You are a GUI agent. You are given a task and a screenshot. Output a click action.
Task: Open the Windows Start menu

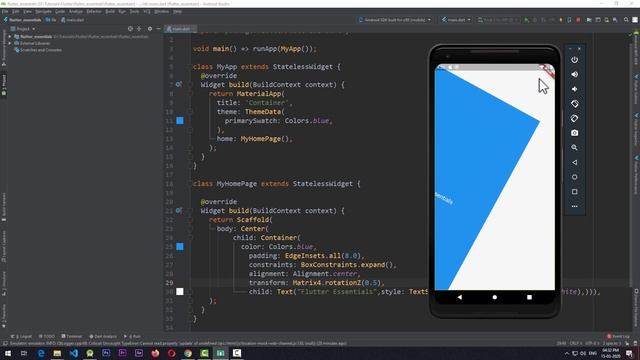pyautogui.click(x=8, y=353)
